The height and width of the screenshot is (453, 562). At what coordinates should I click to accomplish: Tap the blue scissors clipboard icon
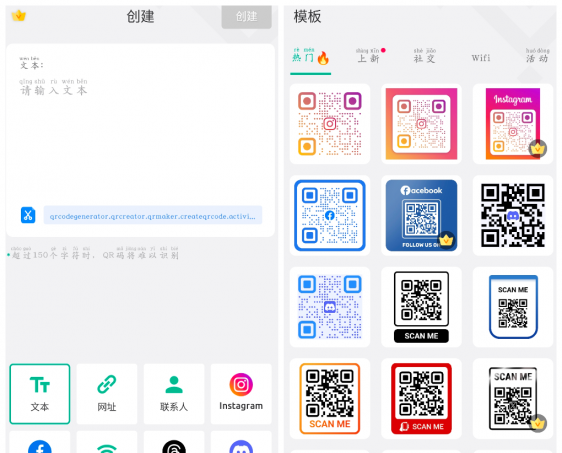click(x=28, y=215)
